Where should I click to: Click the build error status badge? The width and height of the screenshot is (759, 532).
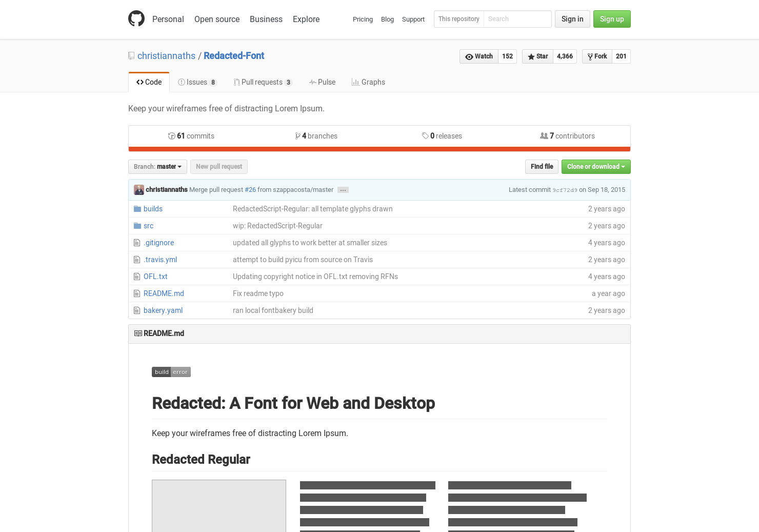pos(171,372)
